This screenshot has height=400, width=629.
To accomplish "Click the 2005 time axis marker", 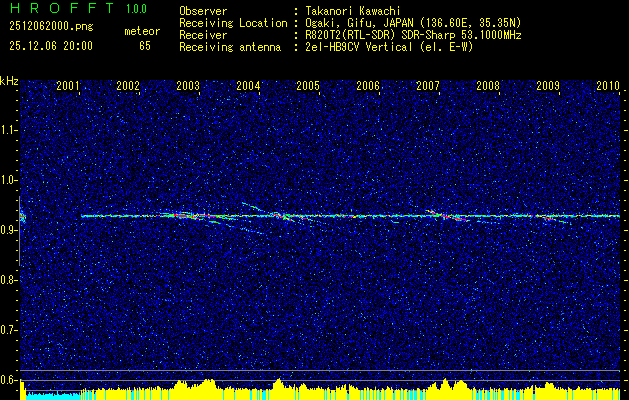I will [308, 85].
